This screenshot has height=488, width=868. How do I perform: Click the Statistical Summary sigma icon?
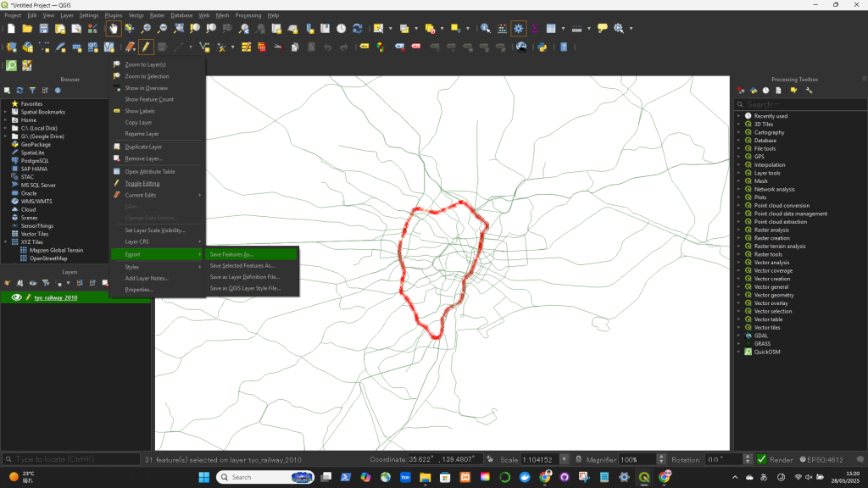point(535,28)
